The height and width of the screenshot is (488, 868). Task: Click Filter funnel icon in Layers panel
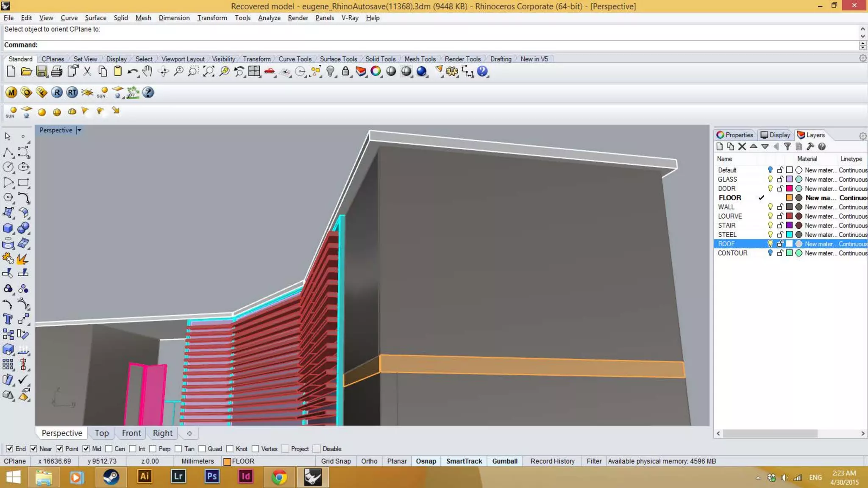[787, 147]
